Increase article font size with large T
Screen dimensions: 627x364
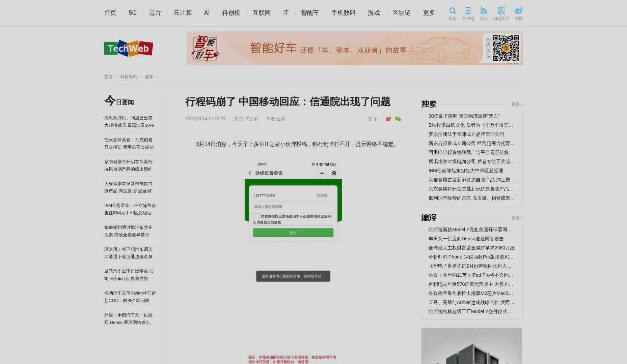click(x=370, y=119)
